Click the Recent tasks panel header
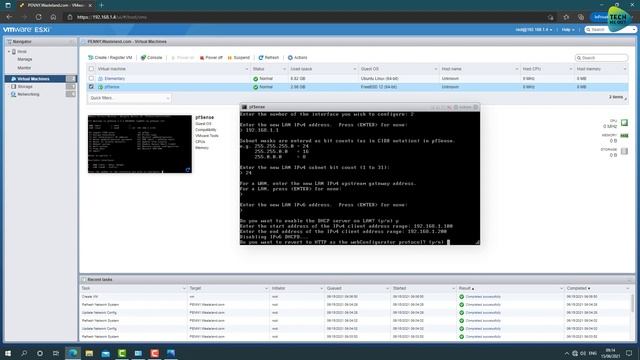 [x=357, y=280]
